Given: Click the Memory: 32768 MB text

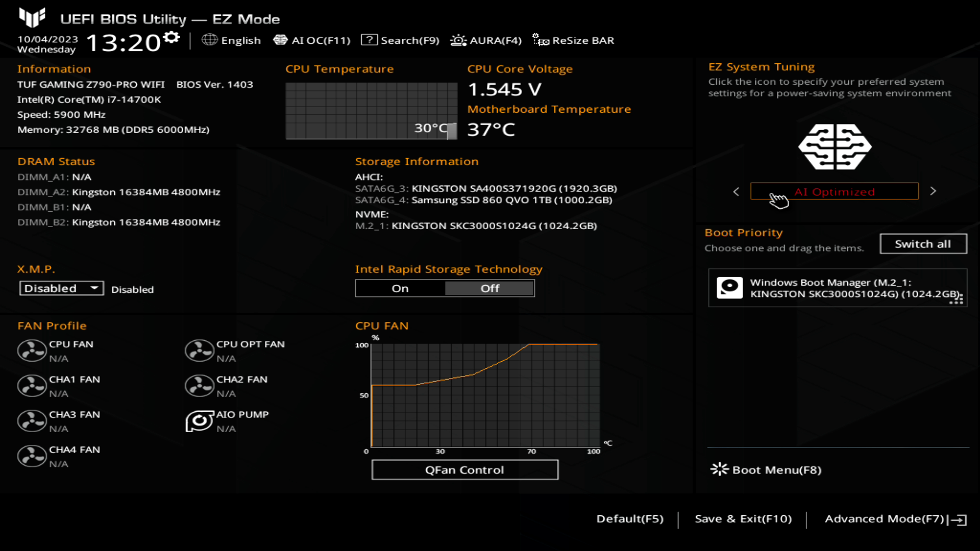Looking at the screenshot, I should click(113, 130).
